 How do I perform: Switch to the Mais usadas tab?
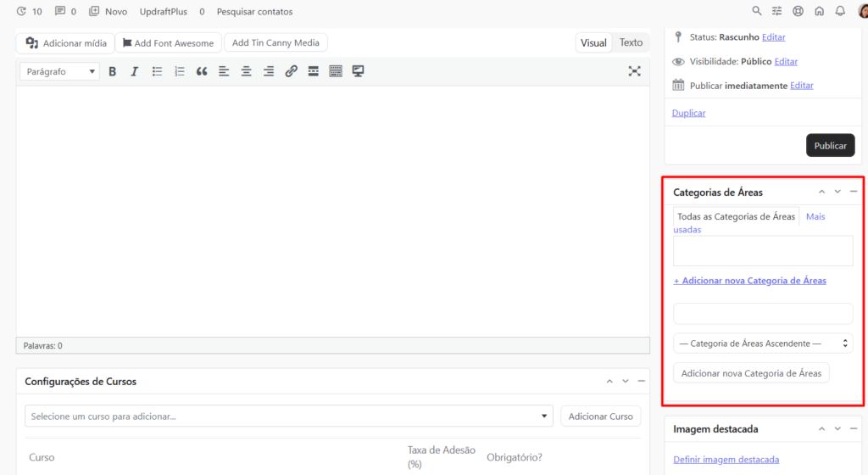[x=815, y=217]
